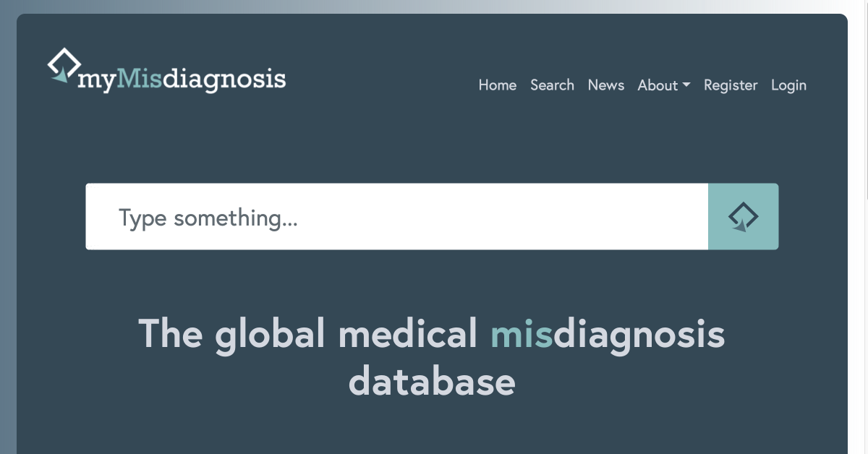The image size is (868, 454).
Task: Click the teal 'mis' word in heading
Action: (521, 333)
